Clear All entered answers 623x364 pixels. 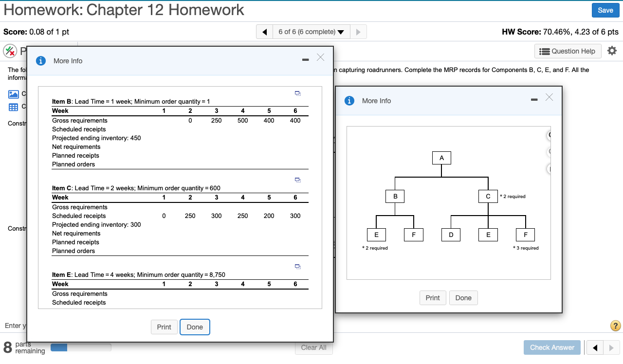pos(313,347)
